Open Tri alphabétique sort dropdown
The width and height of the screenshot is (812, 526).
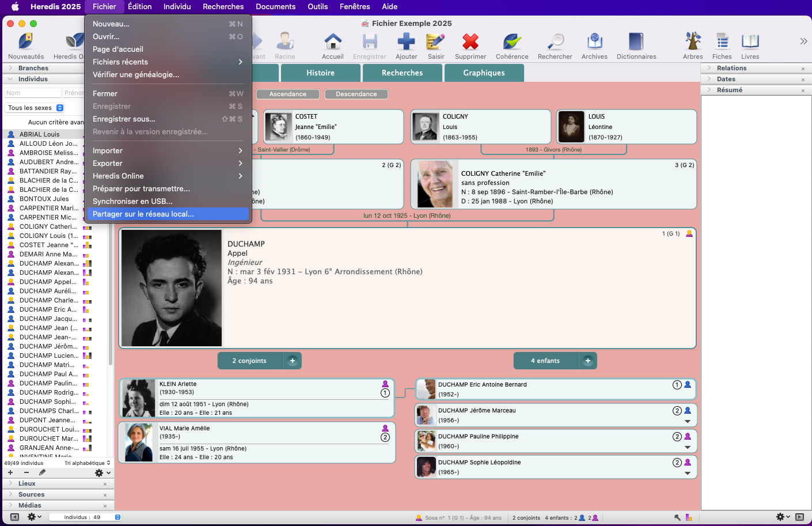pos(87,463)
